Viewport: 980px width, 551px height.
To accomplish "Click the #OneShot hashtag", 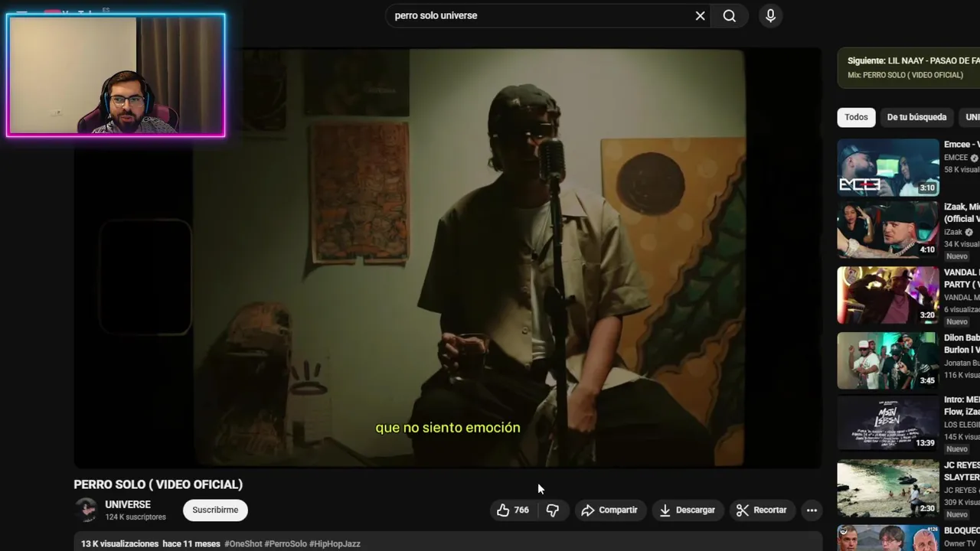I will coord(243,543).
